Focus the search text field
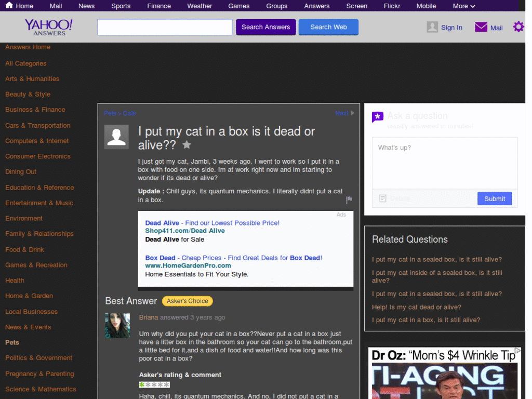 point(165,27)
